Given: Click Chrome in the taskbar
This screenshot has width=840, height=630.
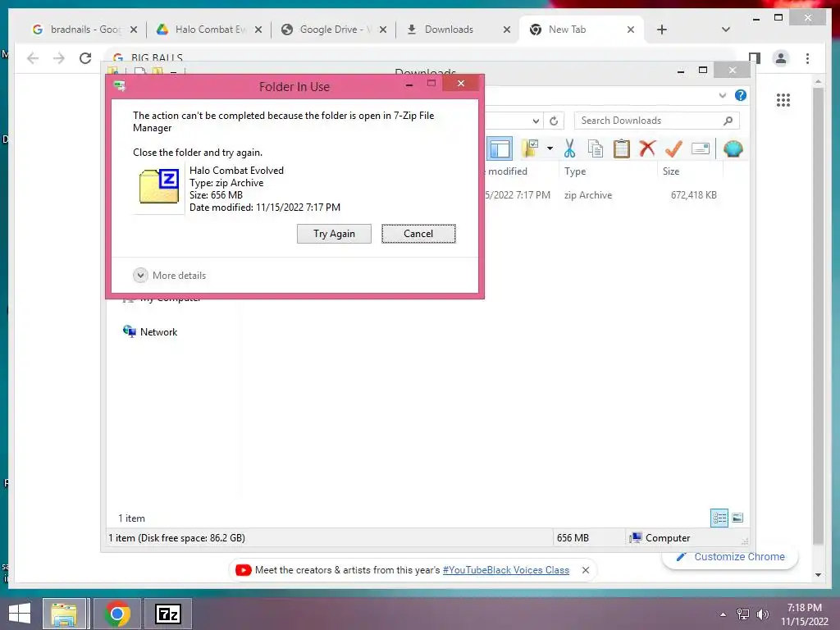Looking at the screenshot, I should [117, 614].
